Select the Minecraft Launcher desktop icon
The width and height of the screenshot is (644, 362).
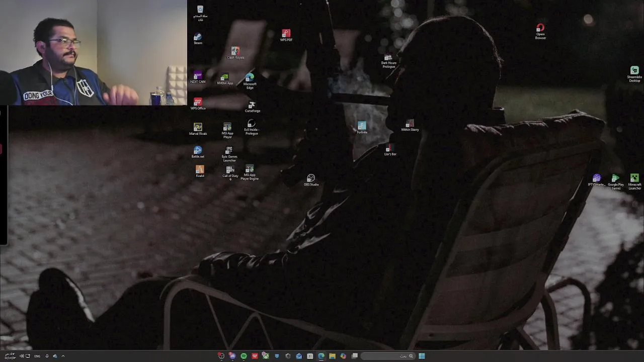(634, 182)
